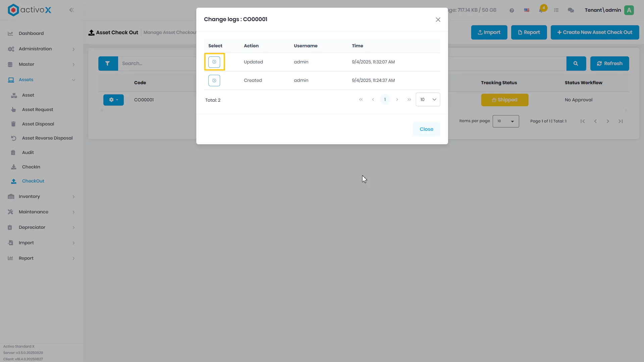Open the CheckIn page
644x362 pixels.
31,167
